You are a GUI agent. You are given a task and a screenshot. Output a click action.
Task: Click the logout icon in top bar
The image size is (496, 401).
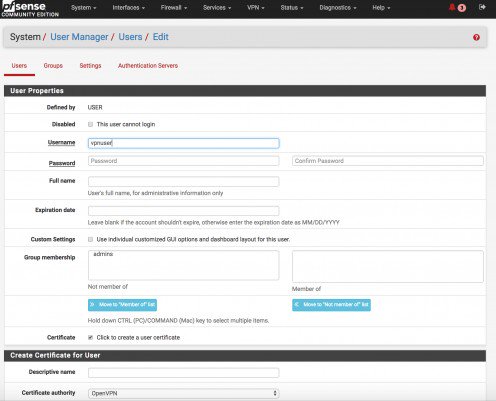482,7
